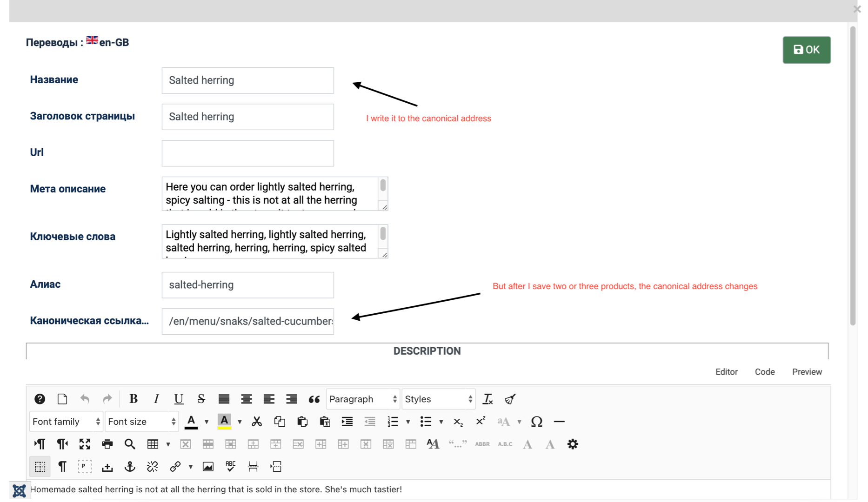Insert an anchor
The height and width of the screenshot is (502, 868).
pos(130,466)
